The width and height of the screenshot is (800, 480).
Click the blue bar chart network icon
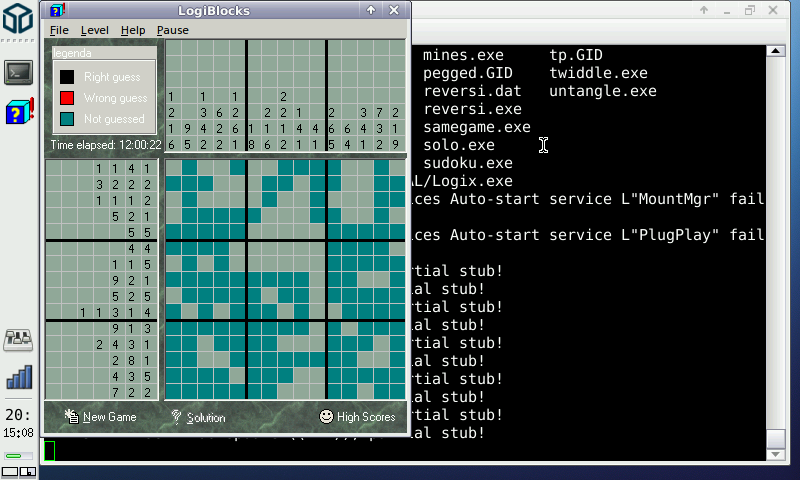(x=19, y=377)
